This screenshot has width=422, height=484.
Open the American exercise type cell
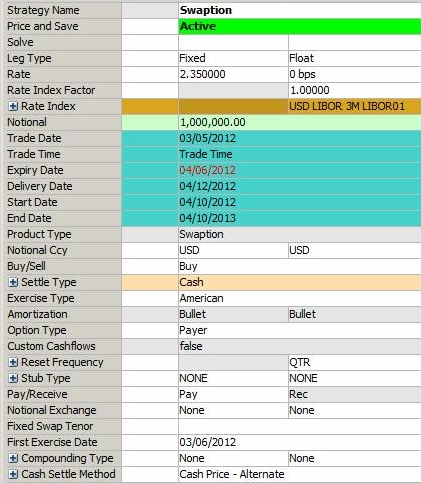pos(300,298)
